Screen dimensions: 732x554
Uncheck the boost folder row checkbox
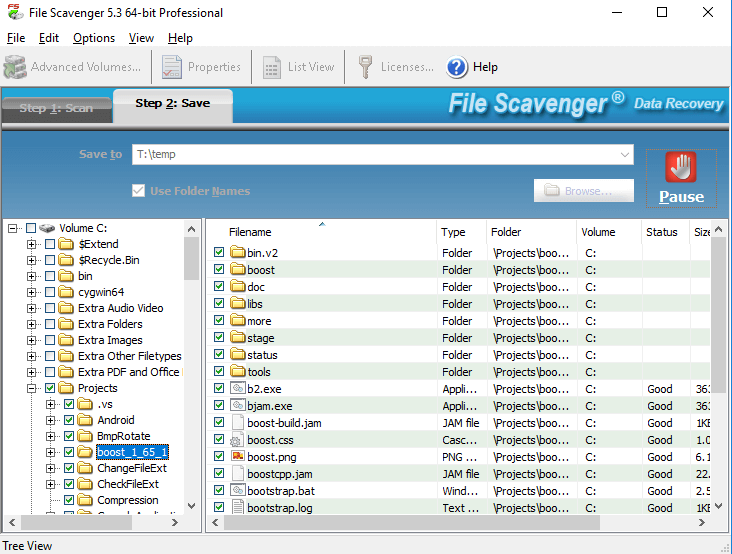[218, 269]
